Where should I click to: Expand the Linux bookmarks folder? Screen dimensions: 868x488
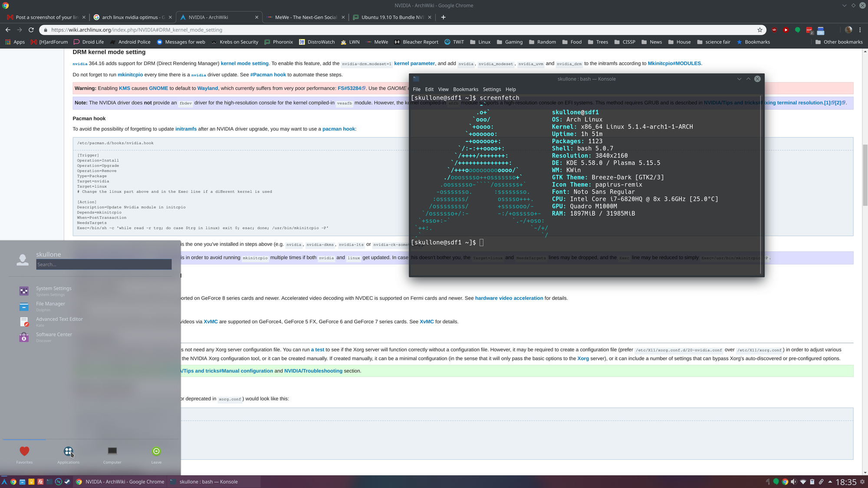click(480, 42)
